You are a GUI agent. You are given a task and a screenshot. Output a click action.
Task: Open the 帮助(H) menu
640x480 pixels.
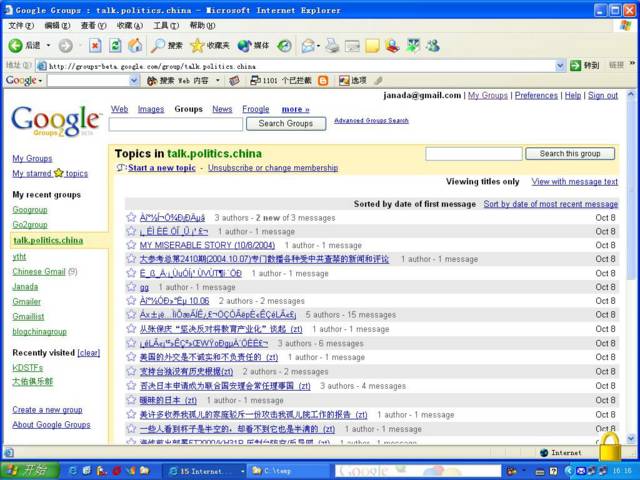pyautogui.click(x=202, y=26)
